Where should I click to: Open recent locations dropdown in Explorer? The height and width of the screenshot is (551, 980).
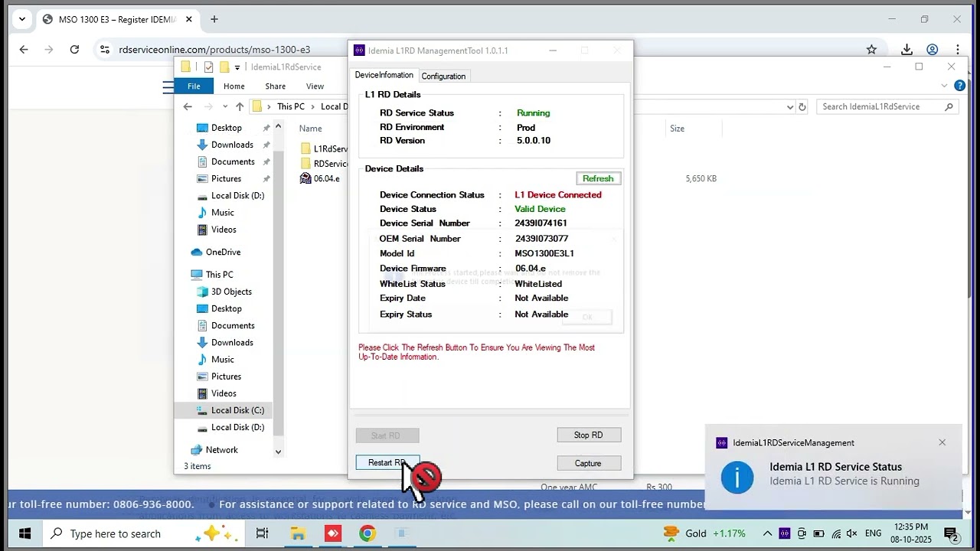tap(224, 107)
